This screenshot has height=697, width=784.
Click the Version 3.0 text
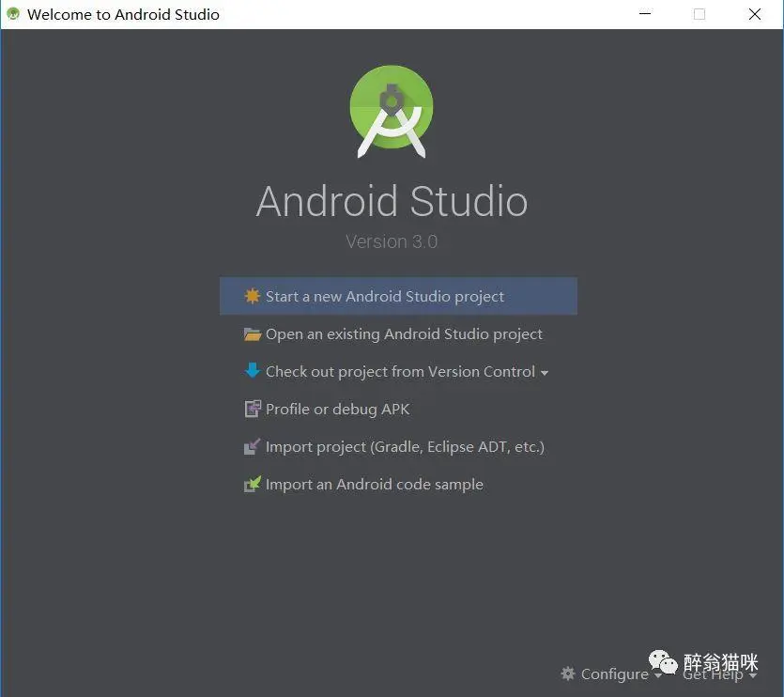[392, 241]
